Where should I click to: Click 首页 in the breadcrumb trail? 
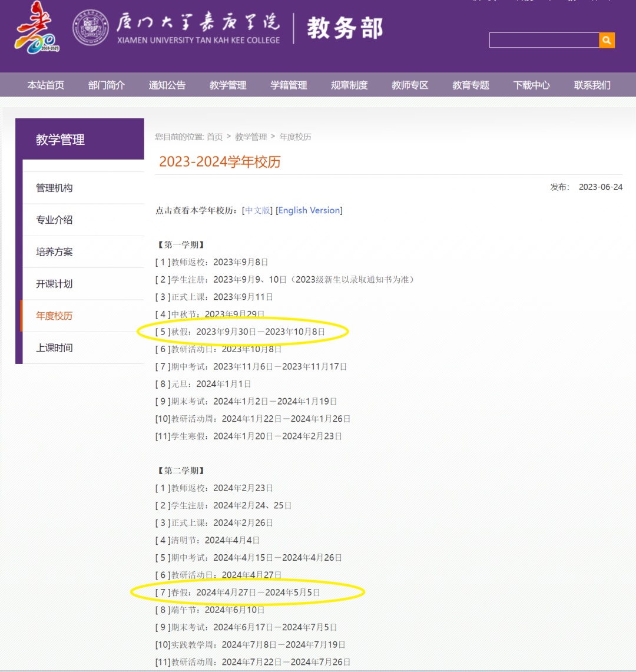[x=214, y=137]
